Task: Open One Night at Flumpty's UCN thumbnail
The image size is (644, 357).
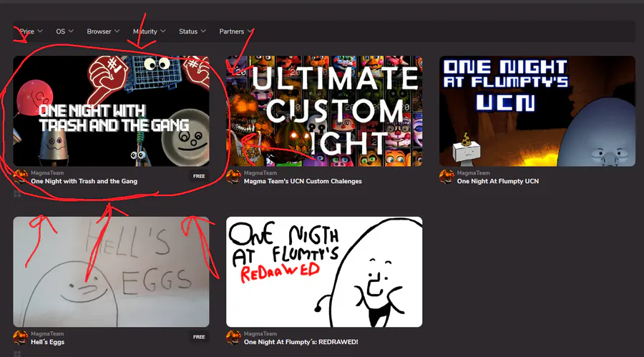Action: pos(537,111)
